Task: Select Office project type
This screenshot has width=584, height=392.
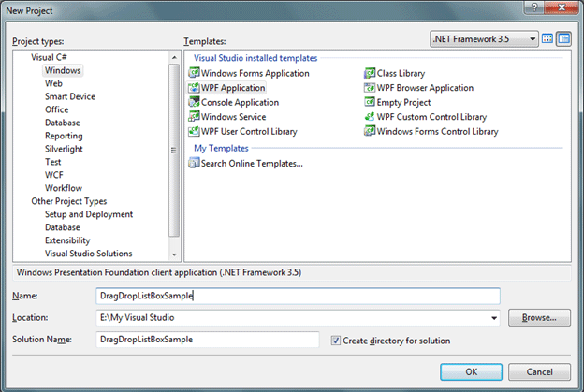Action: pyautogui.click(x=56, y=109)
